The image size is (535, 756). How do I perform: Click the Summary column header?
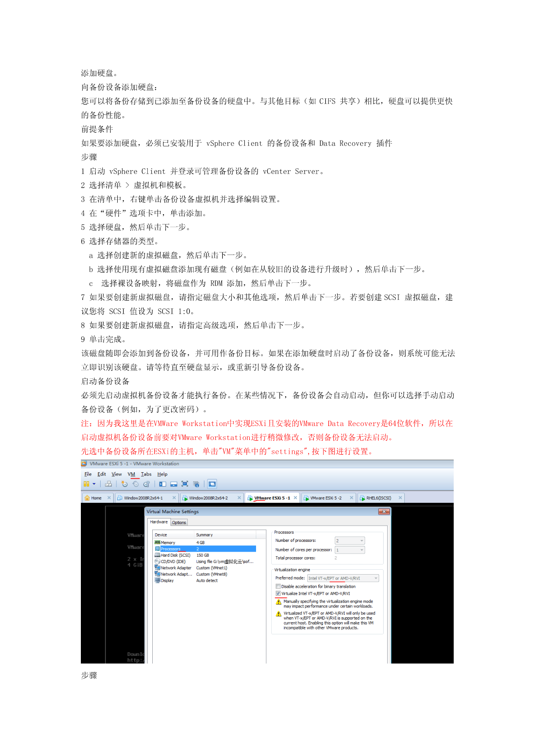(225, 535)
